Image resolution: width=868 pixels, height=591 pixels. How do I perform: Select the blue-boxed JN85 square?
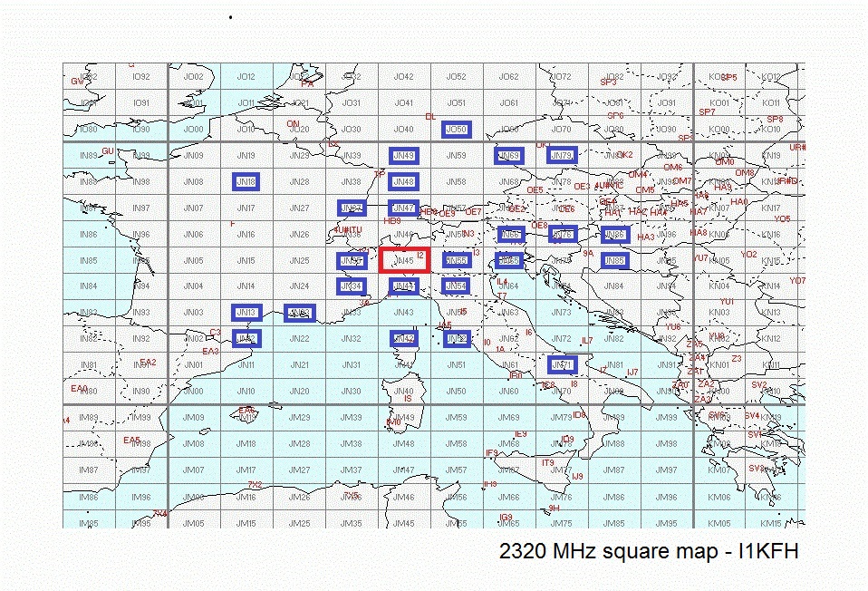(615, 260)
